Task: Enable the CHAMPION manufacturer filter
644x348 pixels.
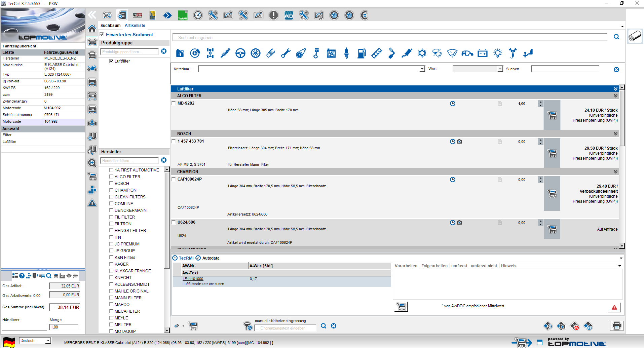Action: (x=111, y=190)
